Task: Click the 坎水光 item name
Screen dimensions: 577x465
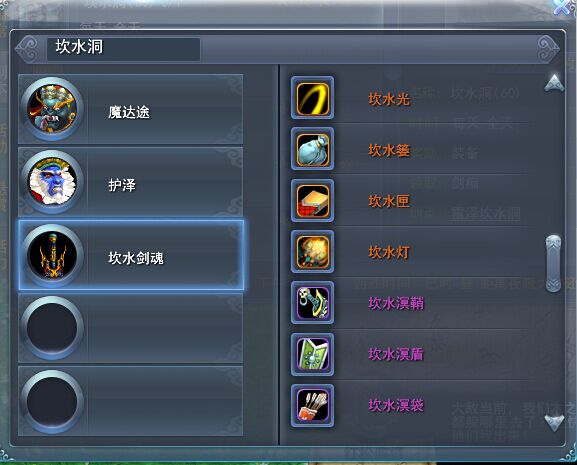Action: [389, 99]
